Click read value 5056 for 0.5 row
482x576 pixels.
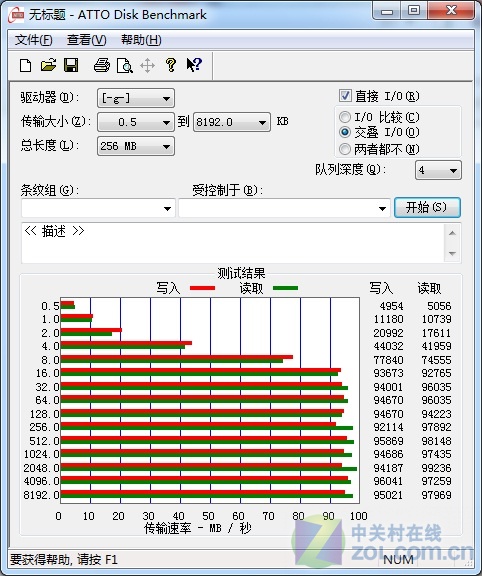pos(439,306)
